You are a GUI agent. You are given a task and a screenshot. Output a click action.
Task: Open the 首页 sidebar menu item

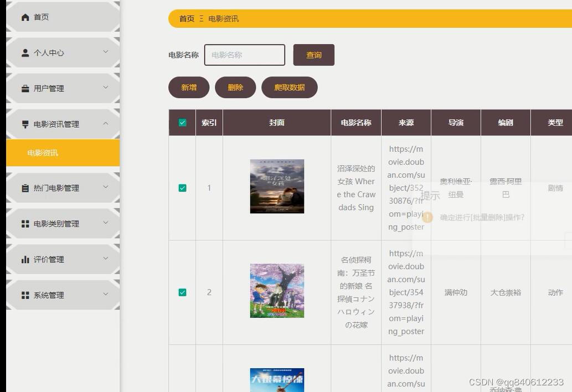coord(63,17)
